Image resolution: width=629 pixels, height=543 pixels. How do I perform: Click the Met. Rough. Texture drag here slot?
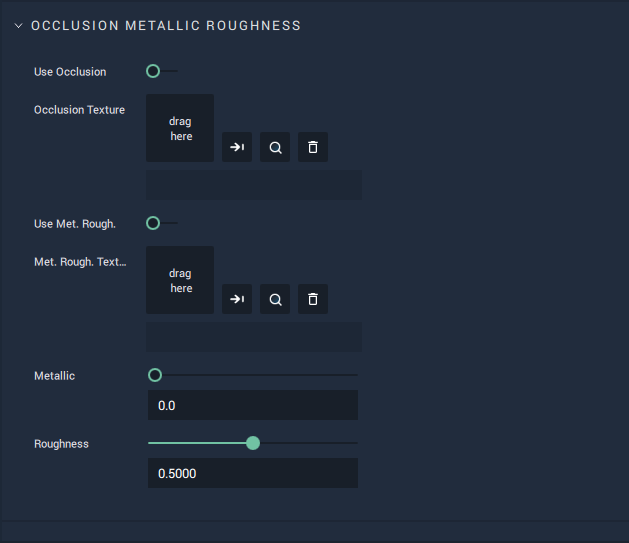(x=180, y=280)
